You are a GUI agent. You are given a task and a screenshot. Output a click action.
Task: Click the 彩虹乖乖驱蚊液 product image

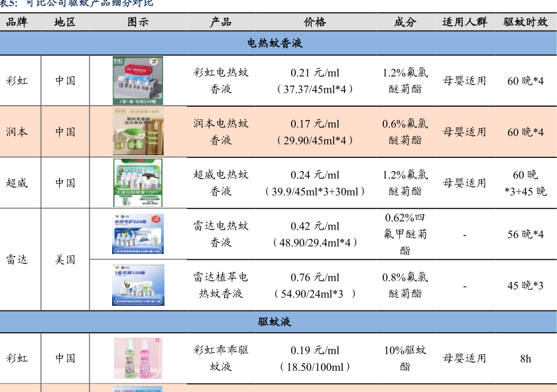[x=138, y=358]
